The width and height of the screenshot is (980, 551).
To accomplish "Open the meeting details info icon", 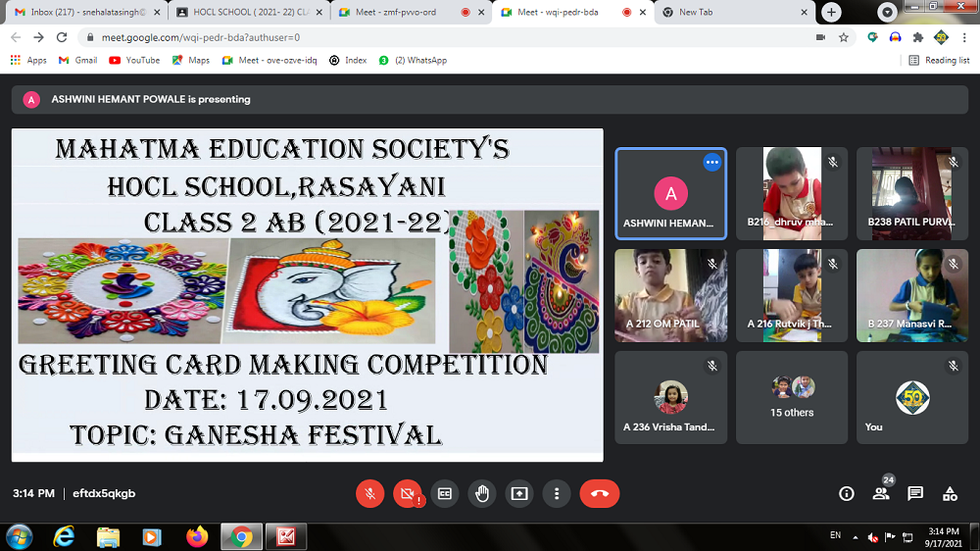I will (847, 494).
